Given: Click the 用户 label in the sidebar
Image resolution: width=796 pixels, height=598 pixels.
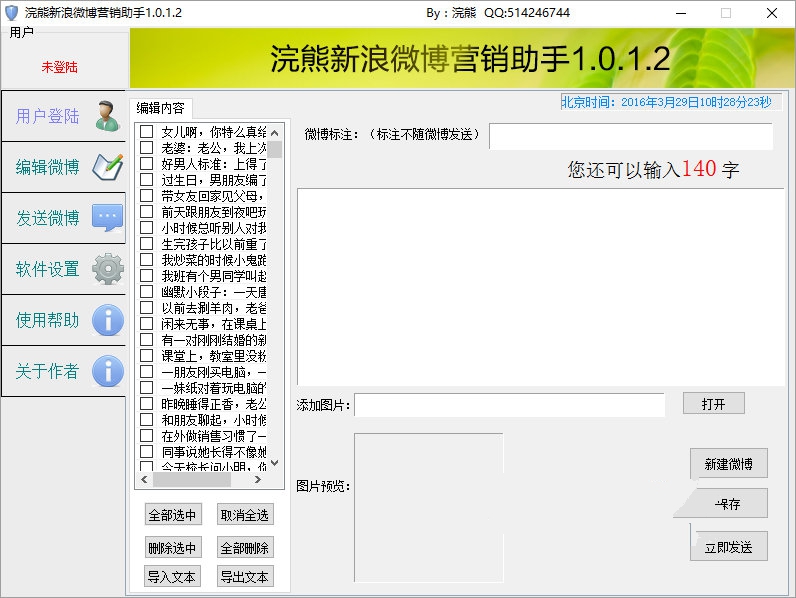Looking at the screenshot, I should (x=21, y=32).
